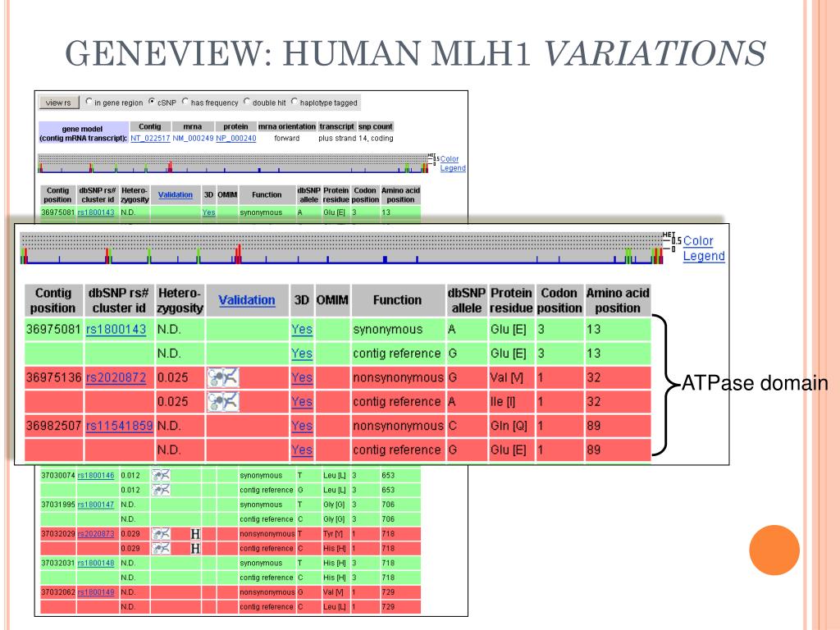840x630 pixels.
Task: Pick the 'double hit' radio option
Action: [x=247, y=101]
